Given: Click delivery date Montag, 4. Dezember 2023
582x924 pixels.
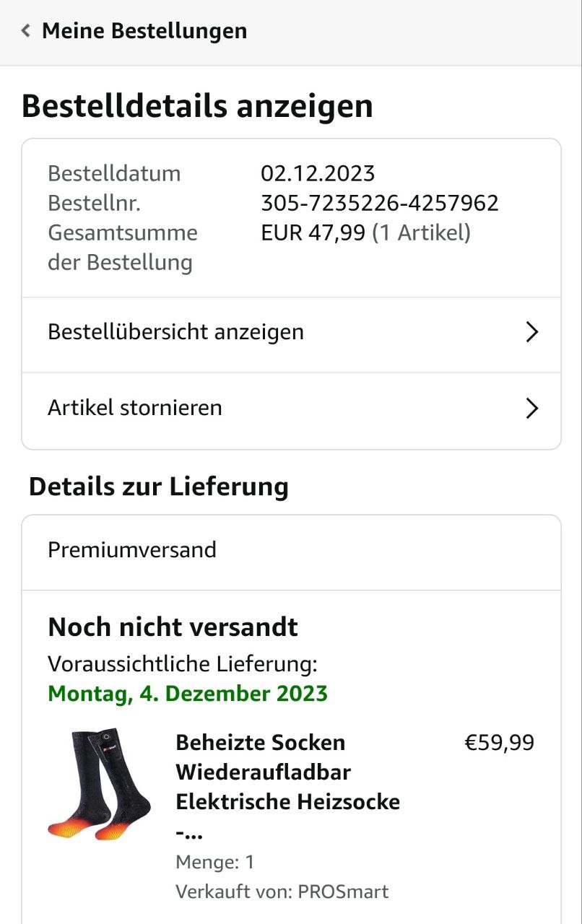Looking at the screenshot, I should click(x=188, y=694).
